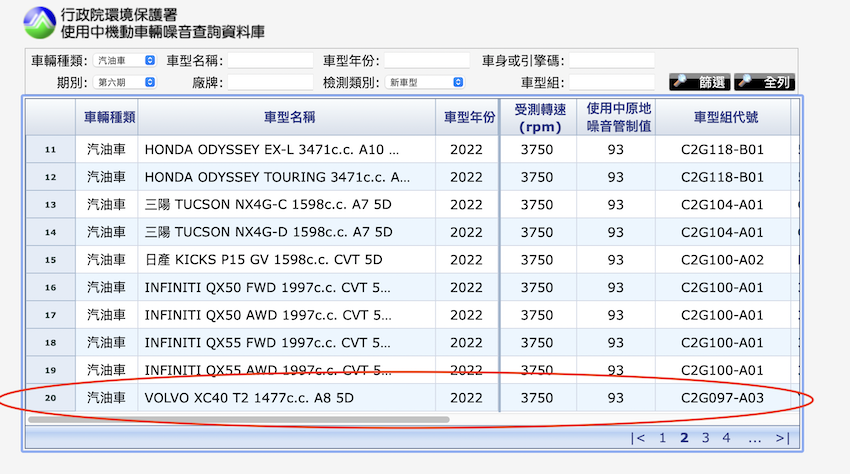Go to the first page with |< icon
Image resolution: width=850 pixels, height=474 pixels.
tap(638, 437)
